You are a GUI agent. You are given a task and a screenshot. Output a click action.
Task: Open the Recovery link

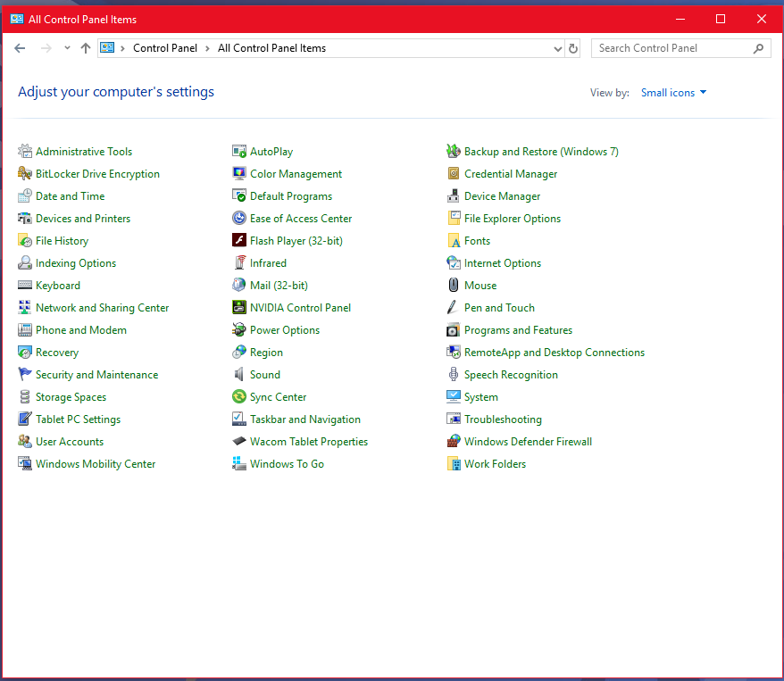(x=57, y=353)
